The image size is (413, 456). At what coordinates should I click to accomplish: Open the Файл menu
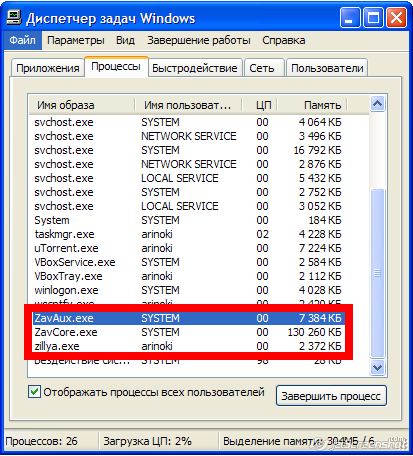(22, 40)
